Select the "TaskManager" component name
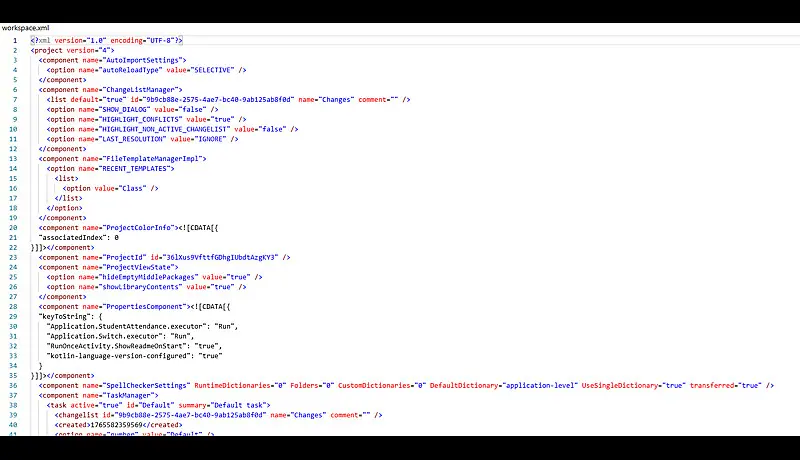Viewport: 800px width, 460px height. point(128,396)
